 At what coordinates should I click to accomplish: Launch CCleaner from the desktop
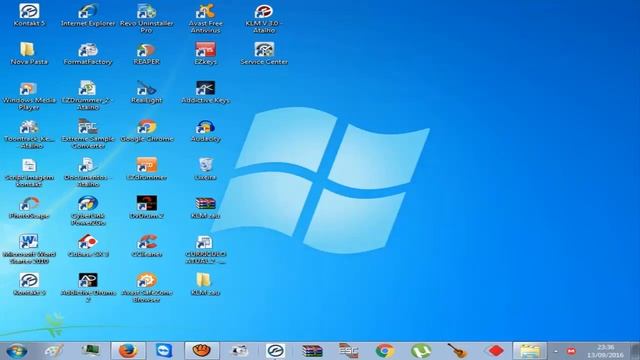(x=147, y=246)
